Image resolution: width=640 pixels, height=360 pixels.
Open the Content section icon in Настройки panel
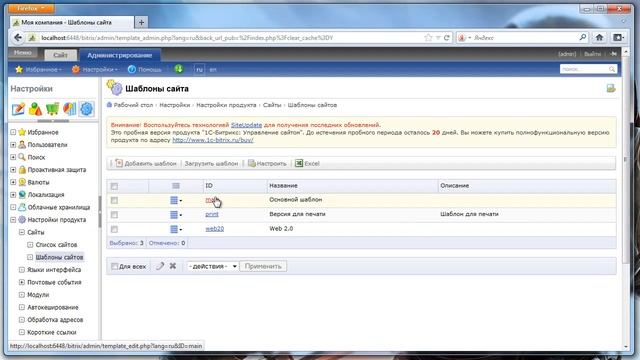click(18, 109)
